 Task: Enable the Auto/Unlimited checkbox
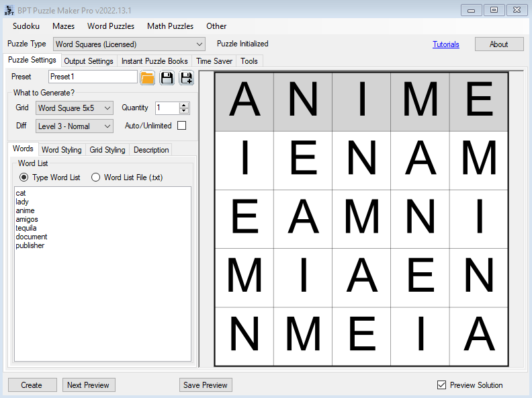(x=181, y=126)
